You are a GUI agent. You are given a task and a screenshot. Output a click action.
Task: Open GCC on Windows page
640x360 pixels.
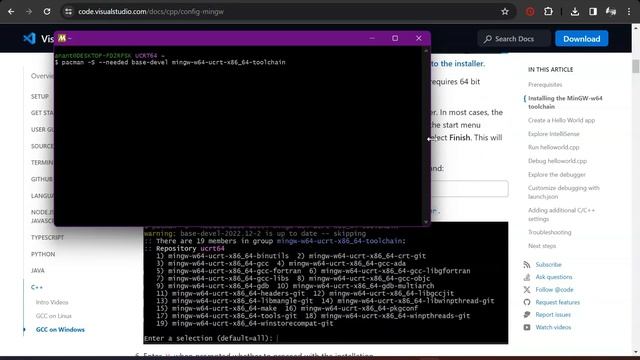pos(60,329)
